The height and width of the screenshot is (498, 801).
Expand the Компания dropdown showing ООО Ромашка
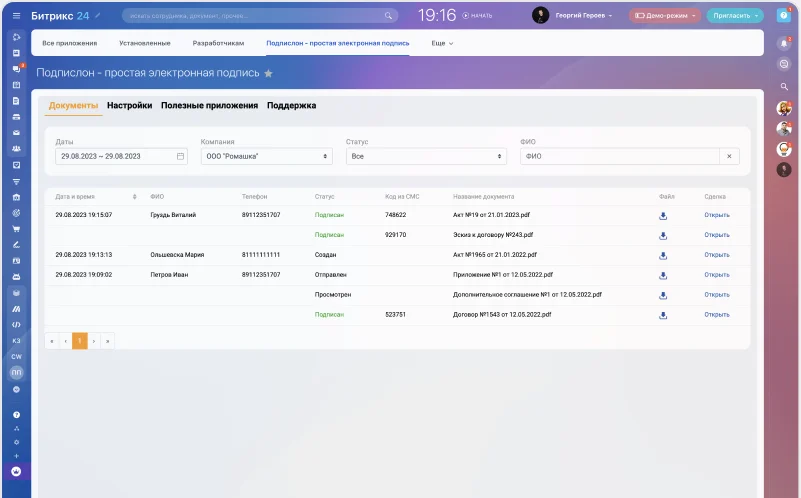267,156
